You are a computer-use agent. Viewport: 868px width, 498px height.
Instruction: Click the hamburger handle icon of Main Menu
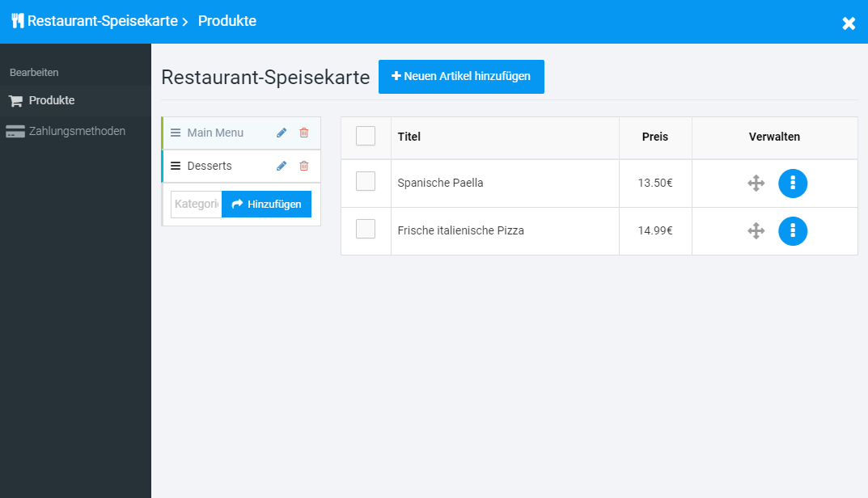coord(176,133)
